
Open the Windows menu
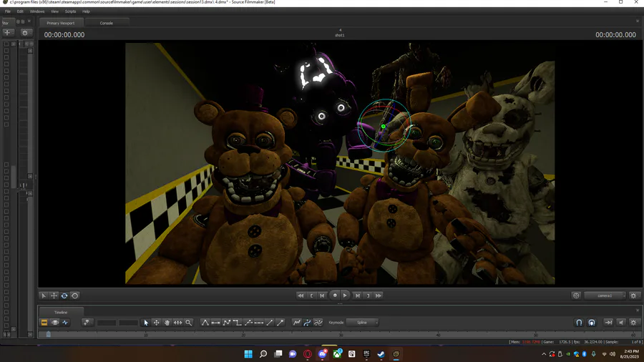coord(37,11)
